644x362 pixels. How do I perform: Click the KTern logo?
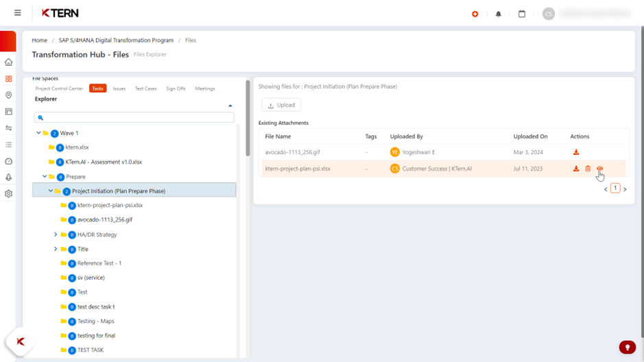coord(60,13)
